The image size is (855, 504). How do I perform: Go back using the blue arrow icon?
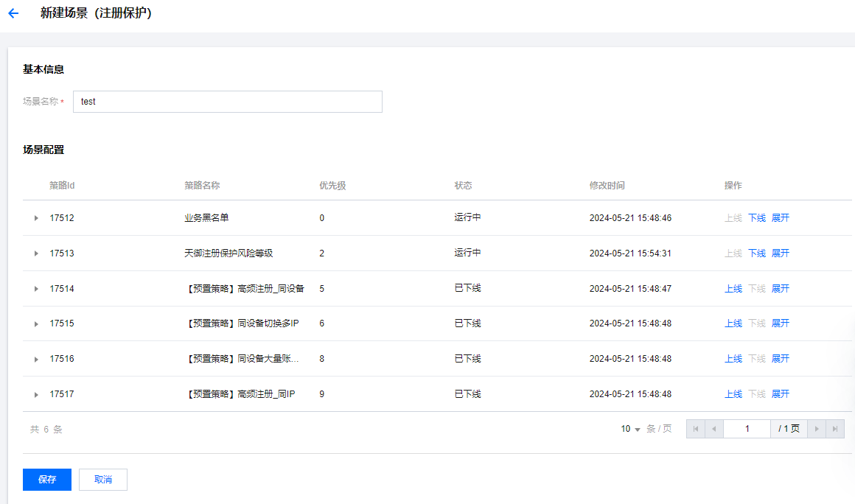click(13, 13)
